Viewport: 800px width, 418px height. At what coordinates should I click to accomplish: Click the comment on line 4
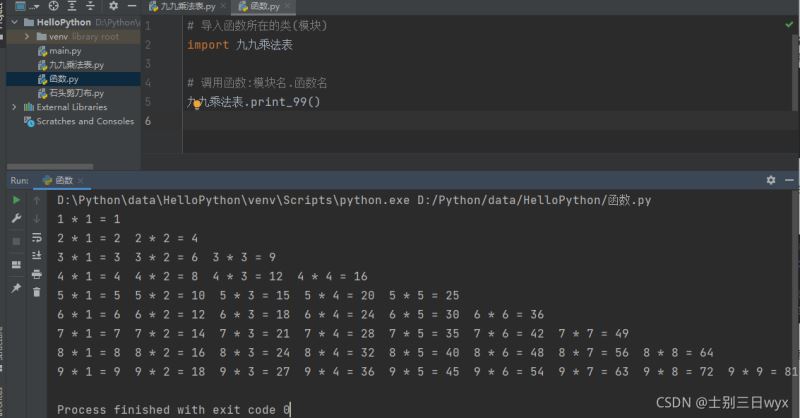click(x=257, y=83)
